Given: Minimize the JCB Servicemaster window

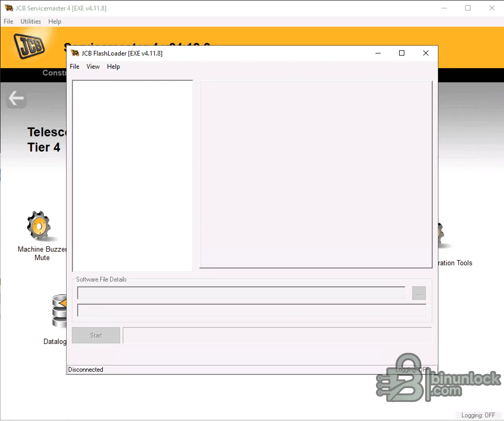Looking at the screenshot, I should [444, 8].
